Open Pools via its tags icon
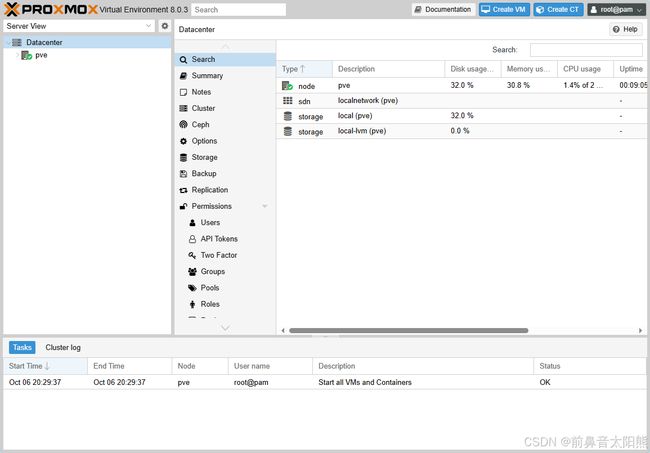This screenshot has height=453, width=650. (x=192, y=288)
